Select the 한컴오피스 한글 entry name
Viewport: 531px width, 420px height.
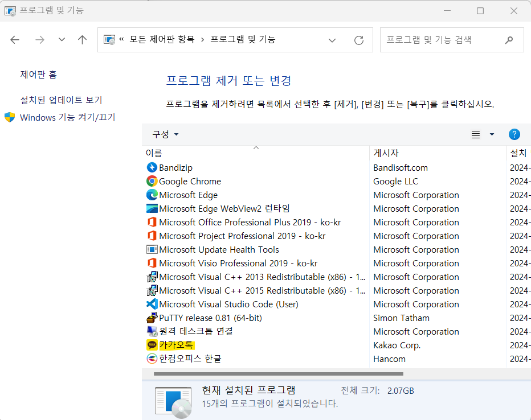[190, 359]
